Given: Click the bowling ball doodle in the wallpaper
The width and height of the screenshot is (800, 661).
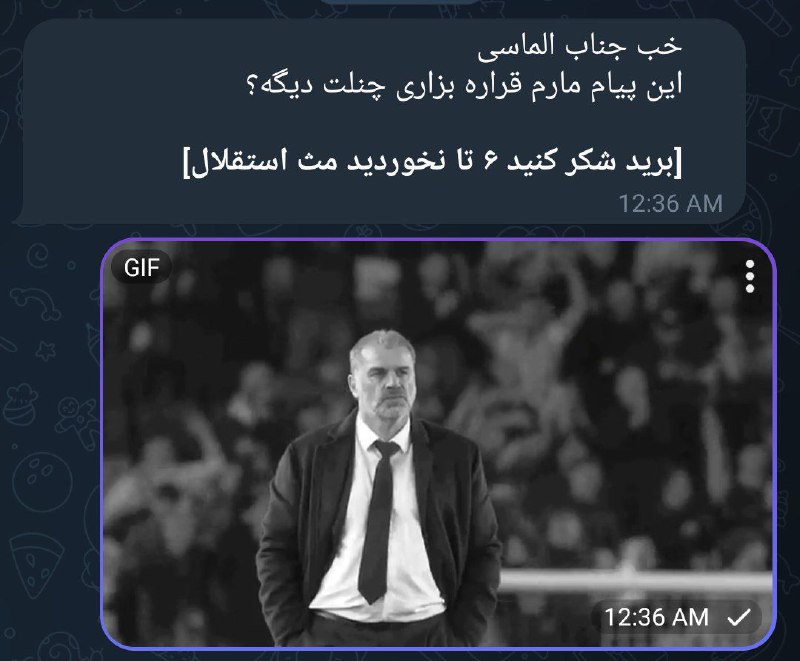Looking at the screenshot, I should (x=42, y=482).
